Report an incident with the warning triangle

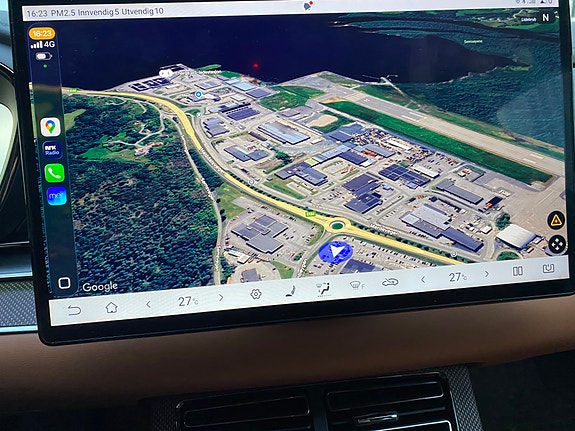tap(556, 220)
